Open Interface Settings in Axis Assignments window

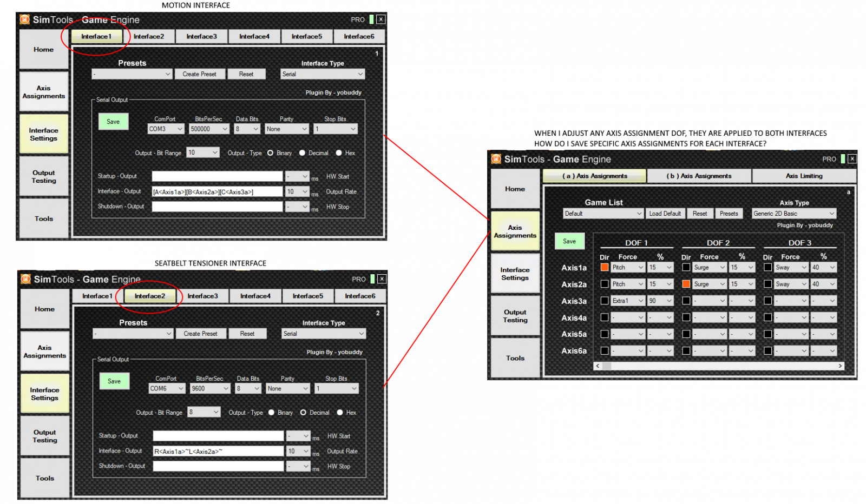click(x=515, y=274)
